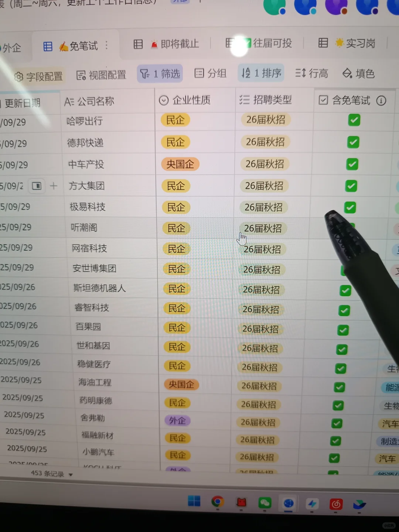
Task: Open the 招聘类型 column header menu
Action: tap(274, 100)
